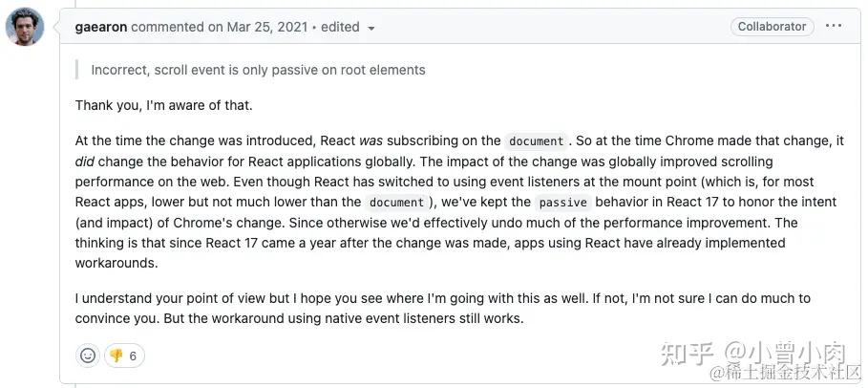This screenshot has height=388, width=868.
Task: Click the second 'document' code label
Action: 396,203
